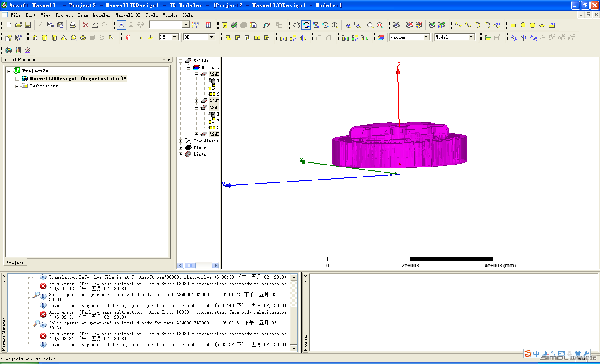Viewport: 600px width, 364px height.
Task: Select the Maxwell3DDesign1 (Magnetostatic) tree item
Action: [x=78, y=78]
